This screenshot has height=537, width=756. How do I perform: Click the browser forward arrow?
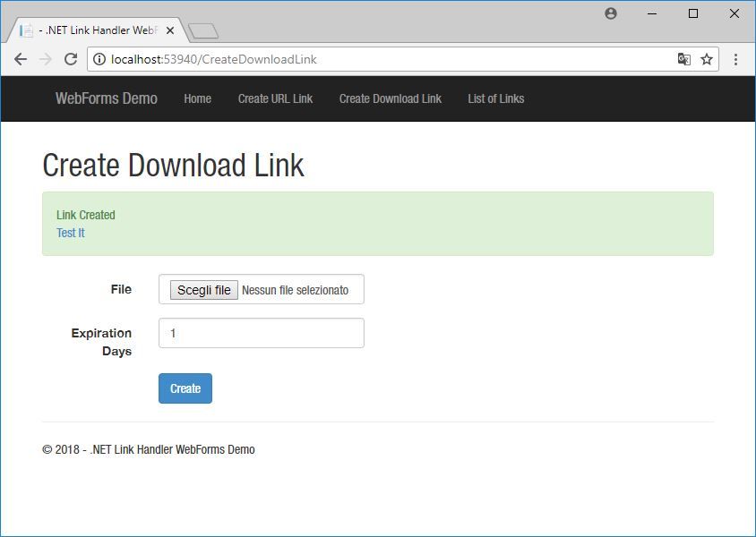click(x=46, y=59)
